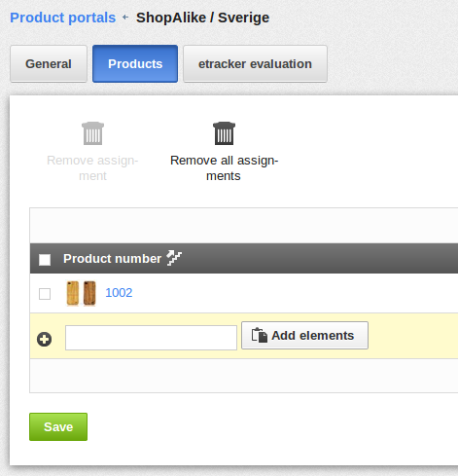Open the light wood case thumbnail
This screenshot has width=458, height=476.
[x=73, y=293]
